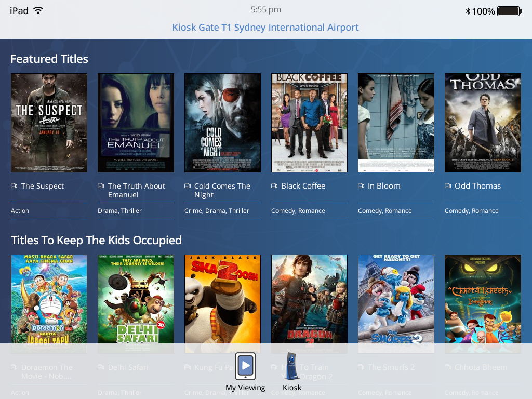
Task: Tap the title text "The Suspect"
Action: pyautogui.click(x=43, y=186)
